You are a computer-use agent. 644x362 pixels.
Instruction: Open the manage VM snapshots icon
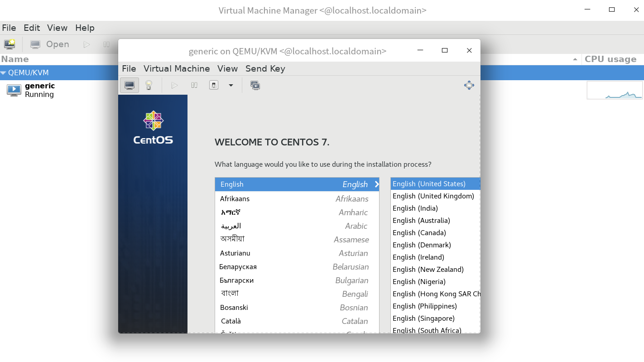coord(255,85)
